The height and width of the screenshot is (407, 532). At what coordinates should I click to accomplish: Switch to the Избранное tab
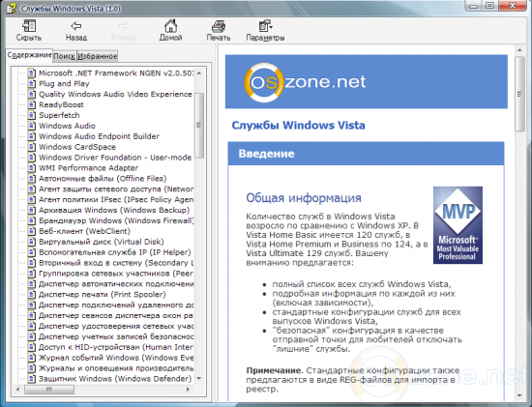pyautogui.click(x=98, y=56)
